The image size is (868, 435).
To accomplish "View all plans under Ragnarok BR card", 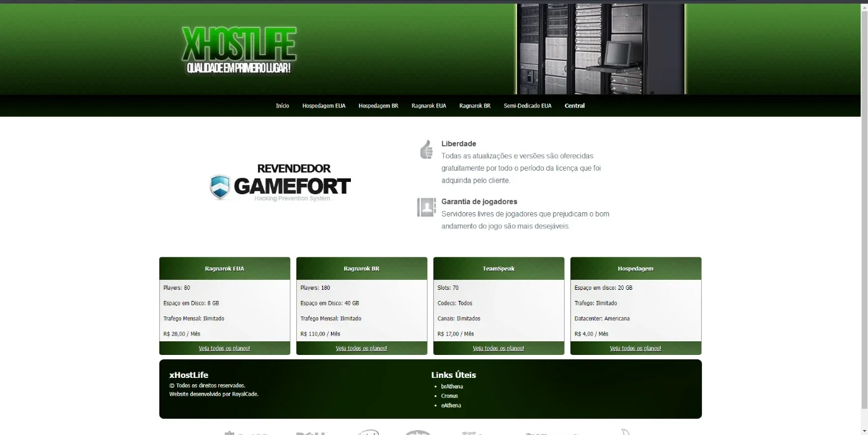I will [361, 349].
